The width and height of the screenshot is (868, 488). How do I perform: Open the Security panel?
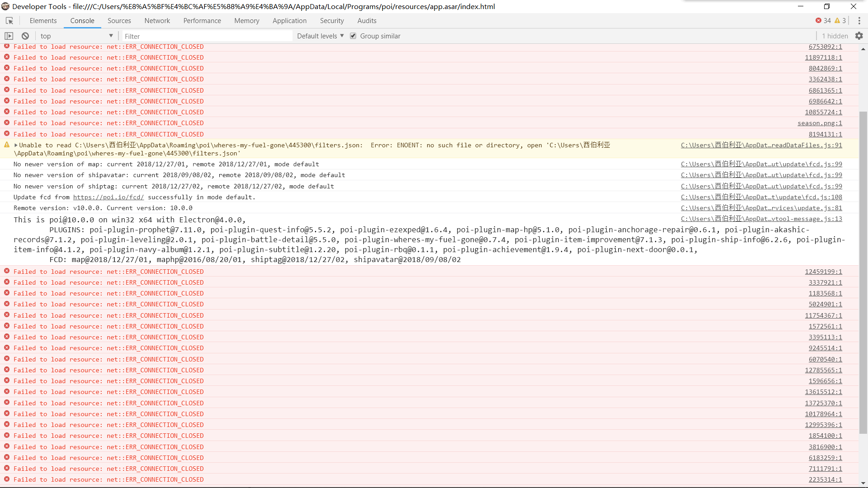(332, 21)
